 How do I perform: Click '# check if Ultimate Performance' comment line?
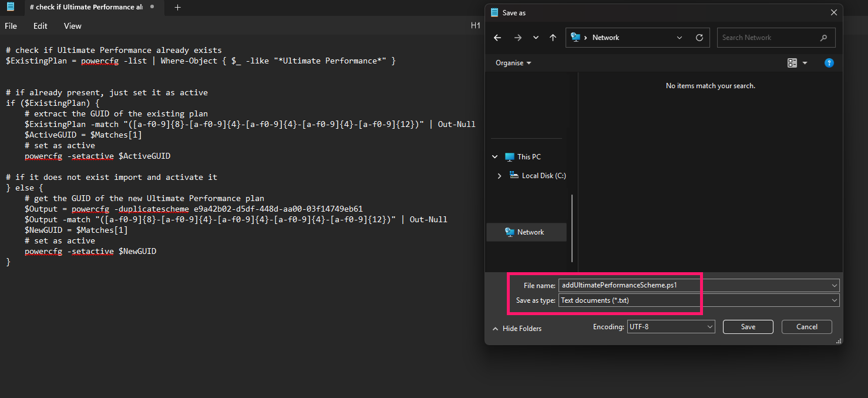pos(114,51)
